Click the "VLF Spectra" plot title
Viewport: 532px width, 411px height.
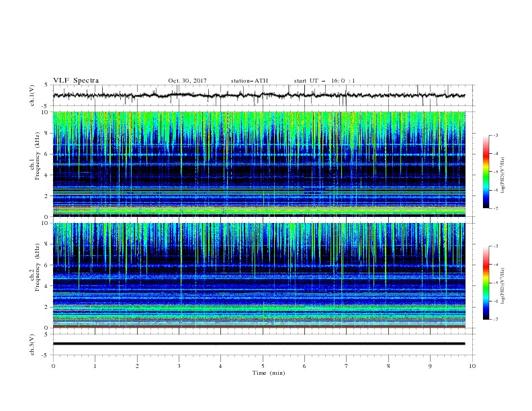pos(76,81)
